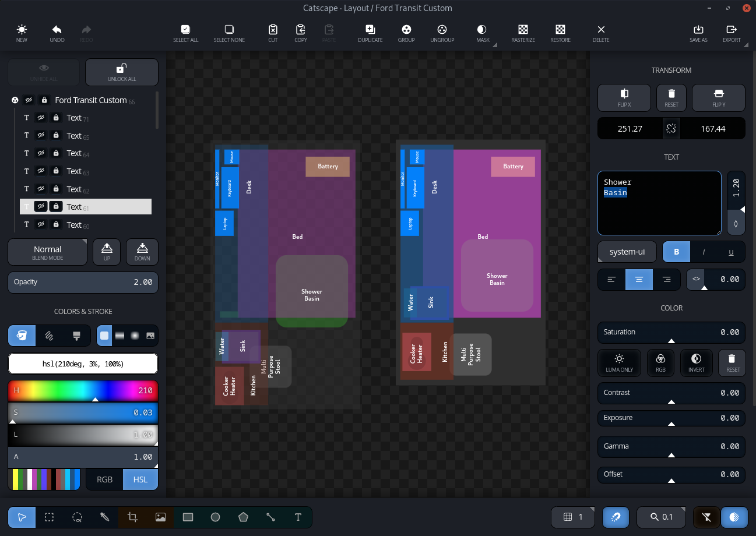This screenshot has width=756, height=536.
Task: Select the stroke color tab
Action: pyautogui.click(x=50, y=335)
